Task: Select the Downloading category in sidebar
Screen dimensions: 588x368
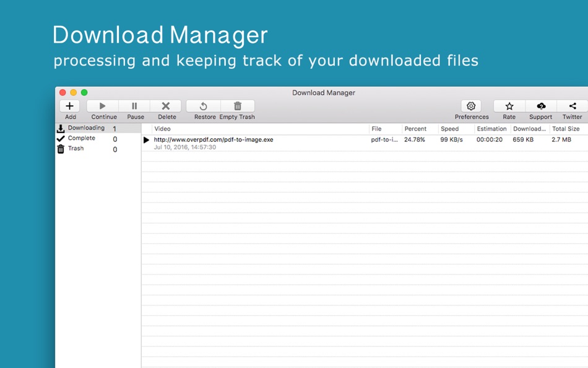Action: (x=98, y=128)
